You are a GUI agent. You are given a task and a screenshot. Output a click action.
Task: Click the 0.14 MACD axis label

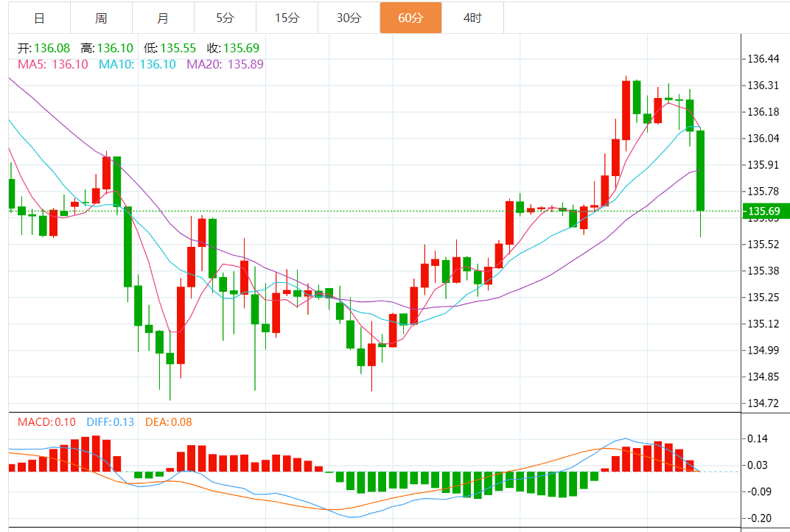coord(758,439)
